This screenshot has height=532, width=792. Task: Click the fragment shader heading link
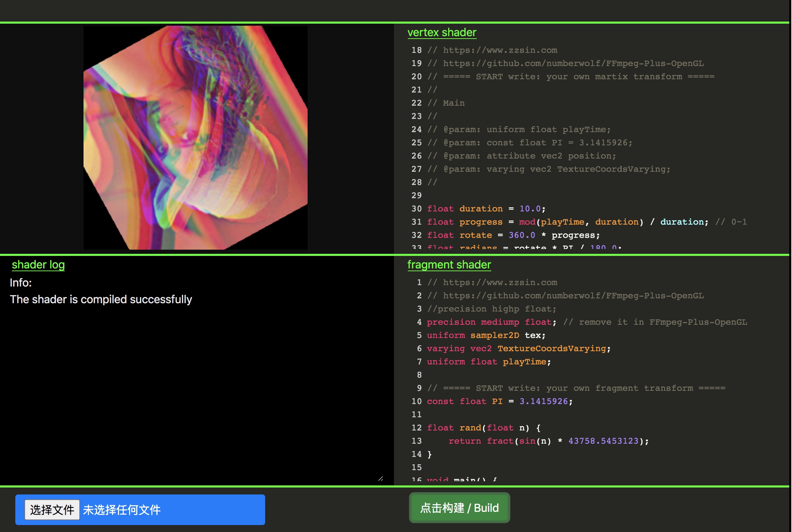tap(449, 265)
